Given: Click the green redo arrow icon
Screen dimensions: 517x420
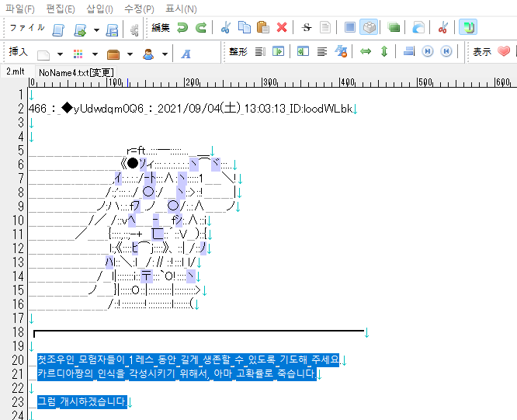Looking at the screenshot, I should pyautogui.click(x=201, y=28).
